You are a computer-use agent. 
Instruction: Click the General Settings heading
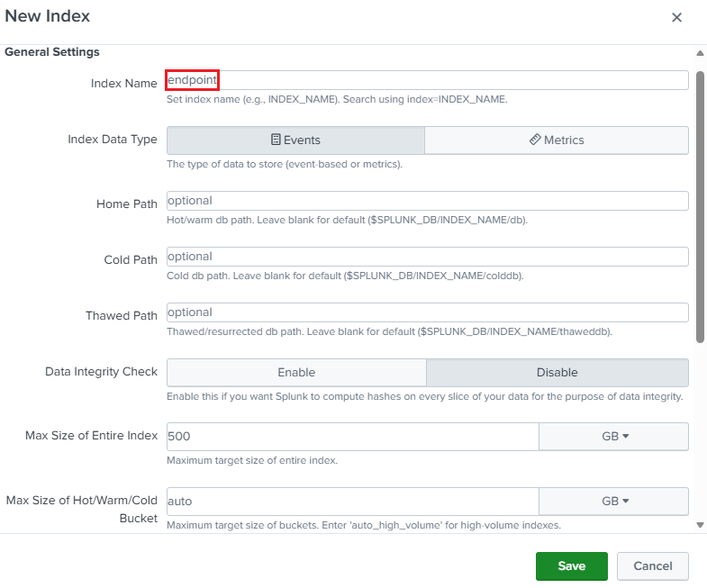click(x=52, y=52)
